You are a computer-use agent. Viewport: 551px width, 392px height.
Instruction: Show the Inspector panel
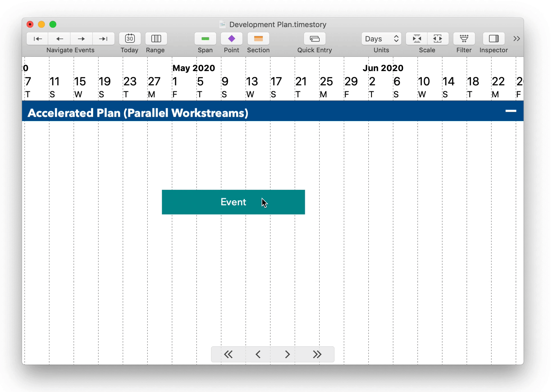click(x=494, y=39)
